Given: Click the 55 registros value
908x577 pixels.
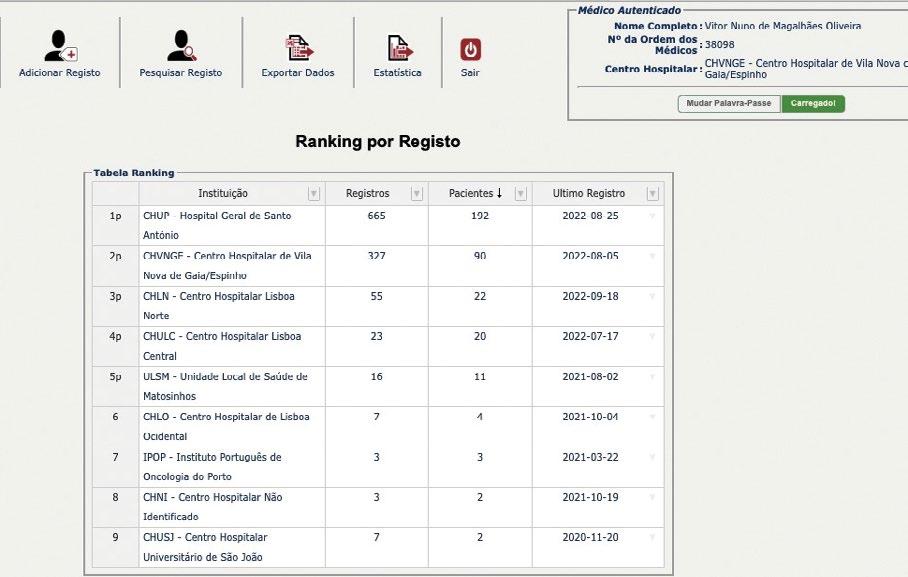Looking at the screenshot, I should point(376,296).
